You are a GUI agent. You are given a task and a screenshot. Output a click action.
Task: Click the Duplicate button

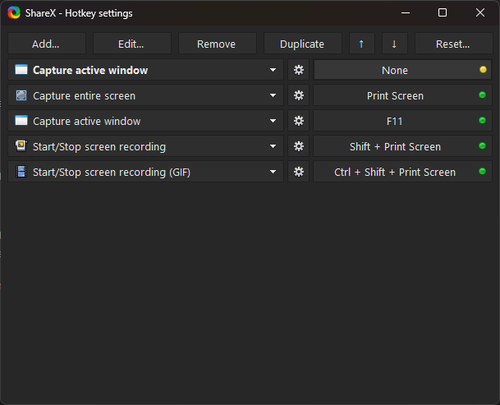pos(302,44)
